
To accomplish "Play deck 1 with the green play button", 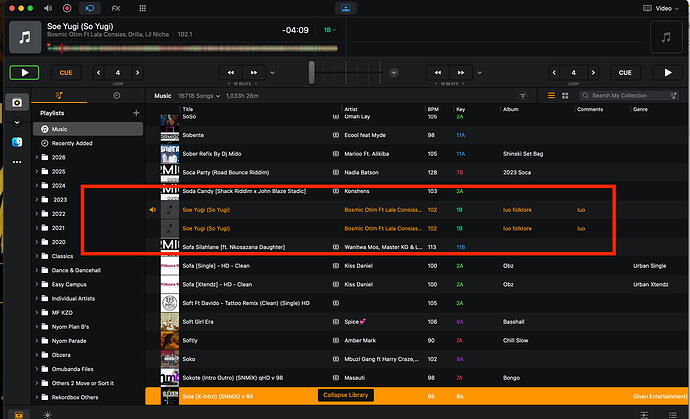I will coord(24,73).
